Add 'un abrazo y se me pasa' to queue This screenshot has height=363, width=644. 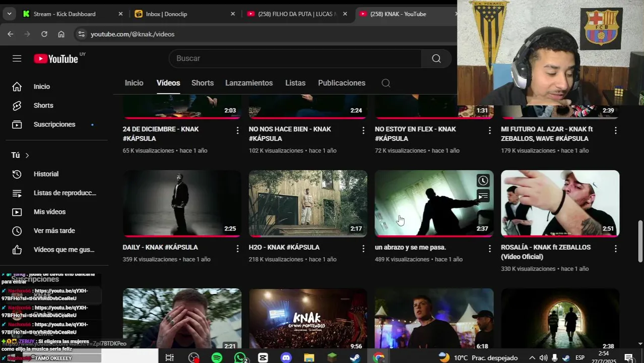click(483, 196)
